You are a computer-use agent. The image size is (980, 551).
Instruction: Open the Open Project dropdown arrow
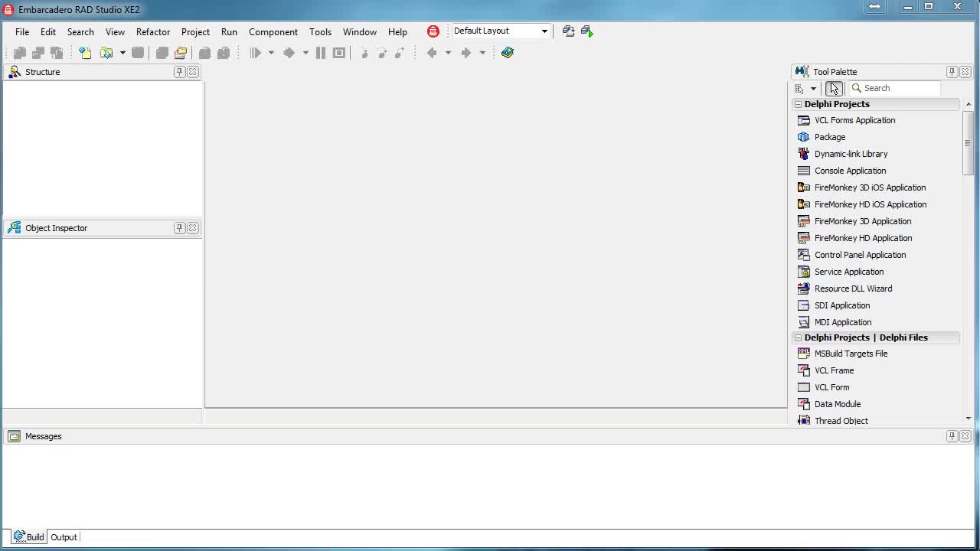pyautogui.click(x=122, y=53)
